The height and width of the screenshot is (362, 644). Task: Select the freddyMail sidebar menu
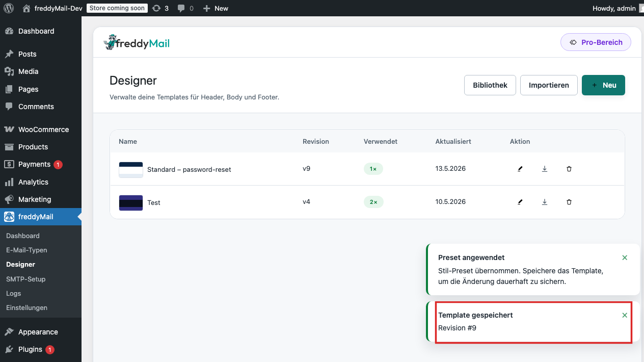(x=41, y=217)
